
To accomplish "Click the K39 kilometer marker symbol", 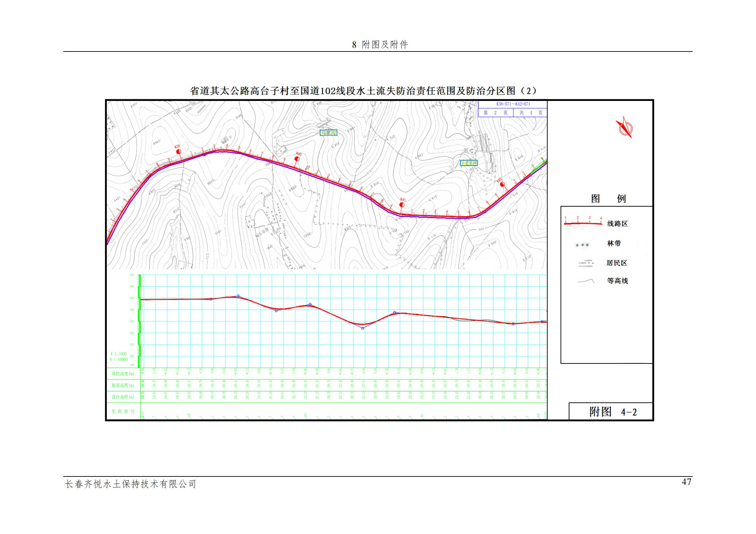I will [x=179, y=151].
